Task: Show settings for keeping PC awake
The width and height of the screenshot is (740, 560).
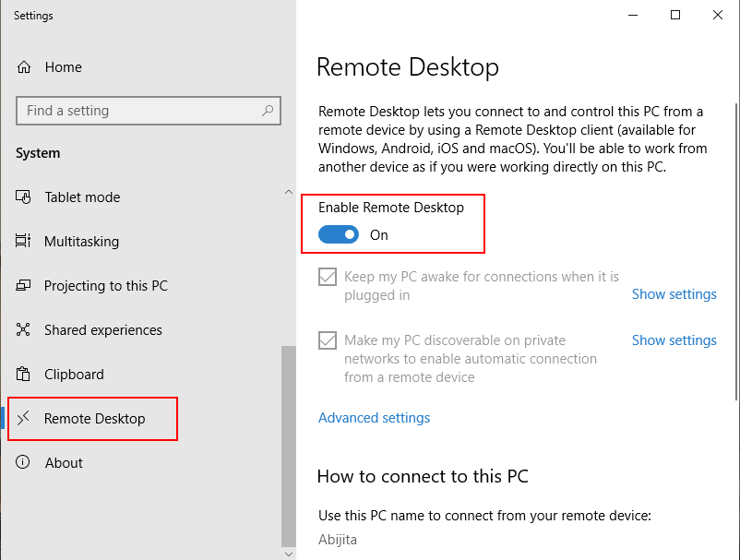Action: click(674, 294)
